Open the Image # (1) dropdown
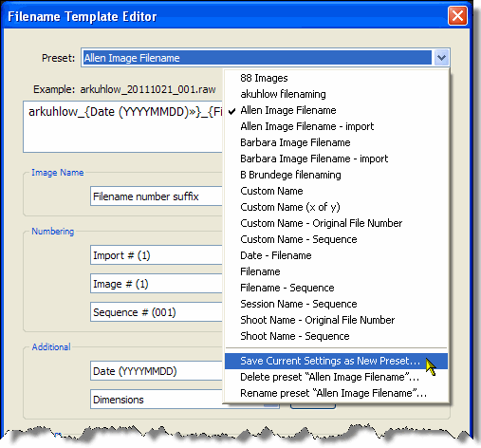 coord(157,284)
